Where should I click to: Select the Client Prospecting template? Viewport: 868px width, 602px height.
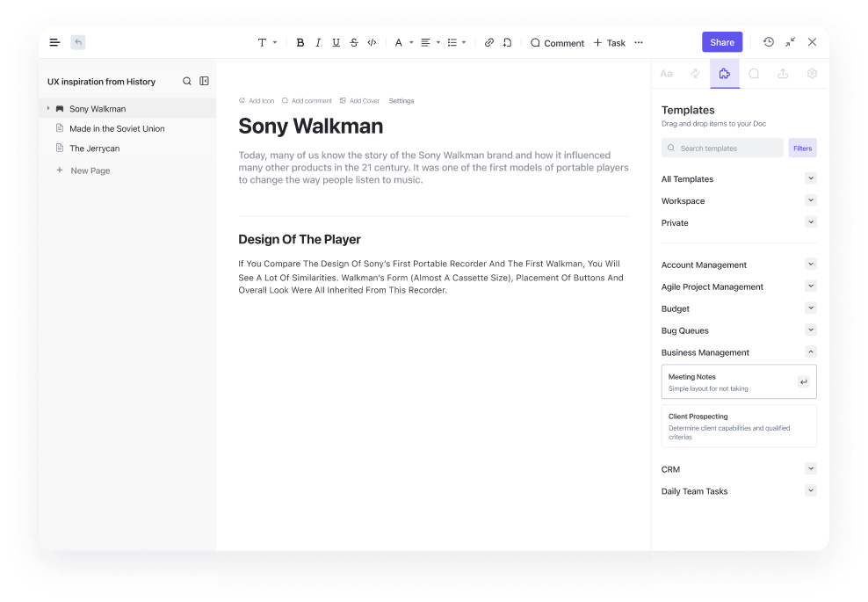739,426
